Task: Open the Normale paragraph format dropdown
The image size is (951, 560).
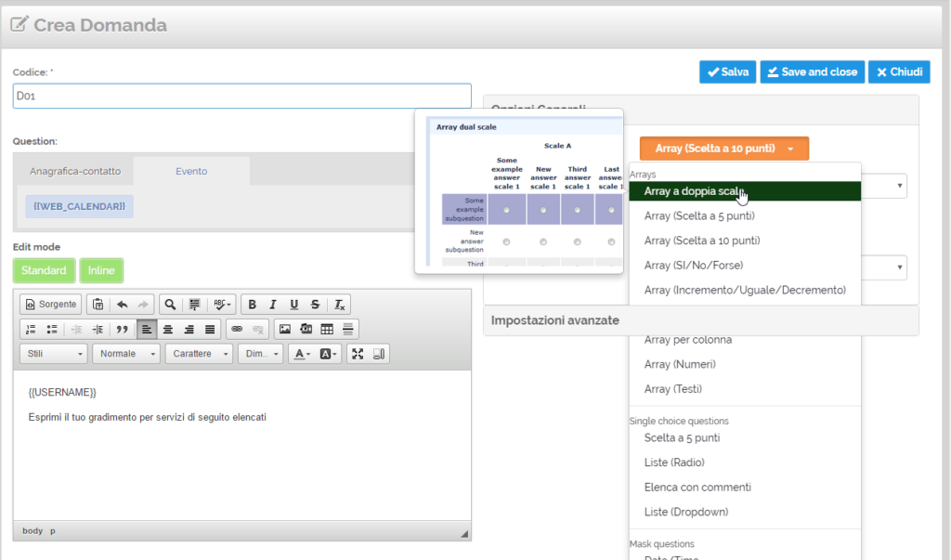Action: [x=126, y=354]
